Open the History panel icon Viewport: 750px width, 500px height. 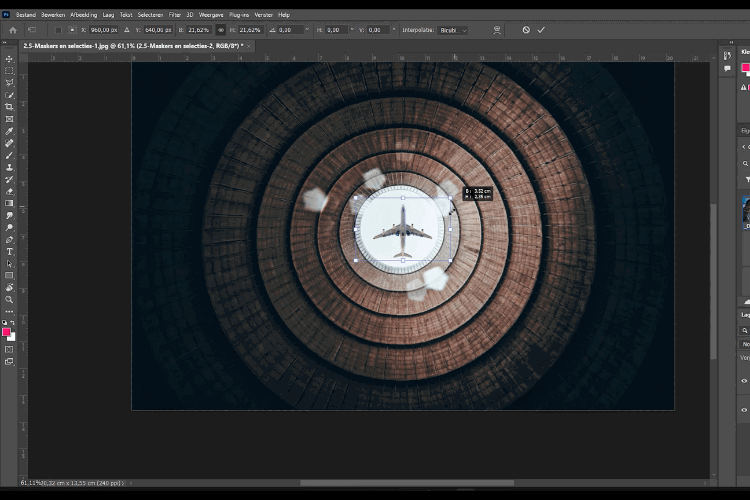click(727, 56)
